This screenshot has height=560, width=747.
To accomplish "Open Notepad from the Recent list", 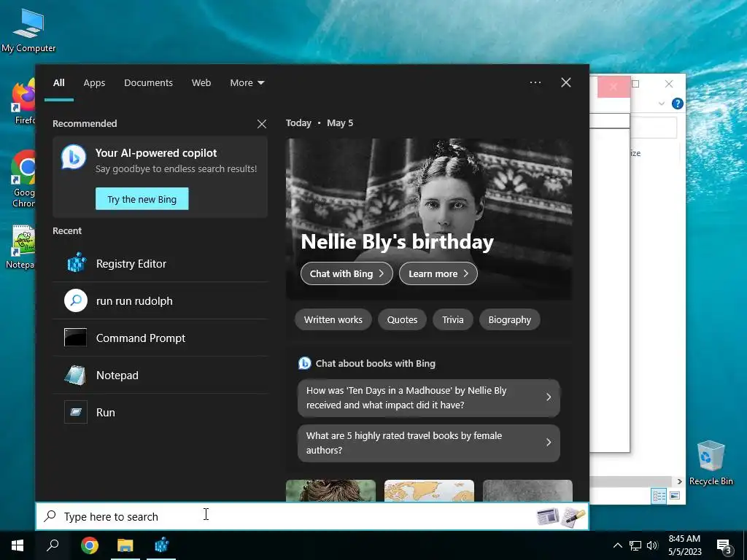I will point(160,375).
